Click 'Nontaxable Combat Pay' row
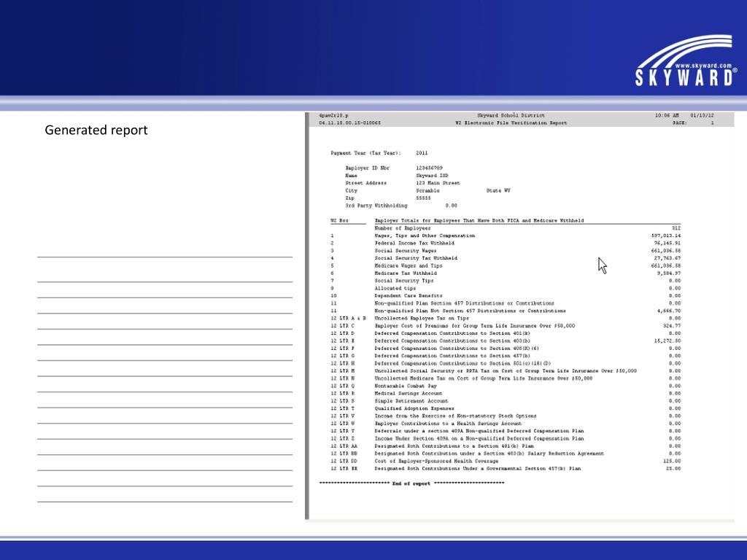The height and width of the screenshot is (560, 747). click(x=506, y=386)
